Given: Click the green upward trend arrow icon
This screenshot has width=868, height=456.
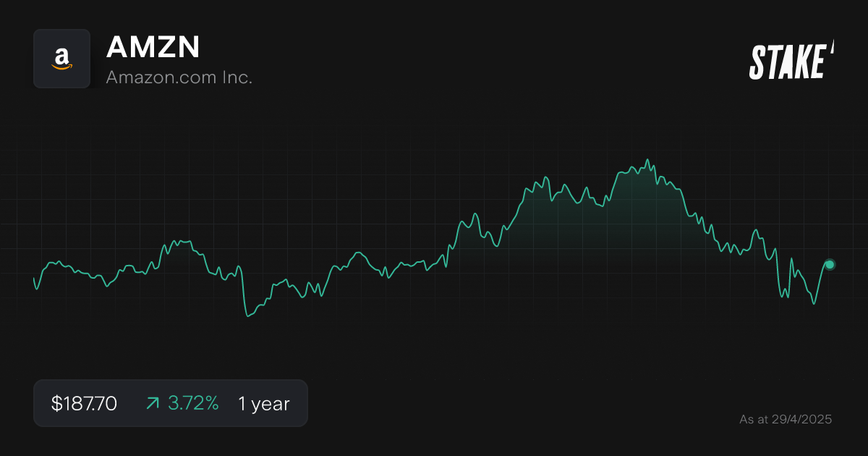Looking at the screenshot, I should [152, 403].
